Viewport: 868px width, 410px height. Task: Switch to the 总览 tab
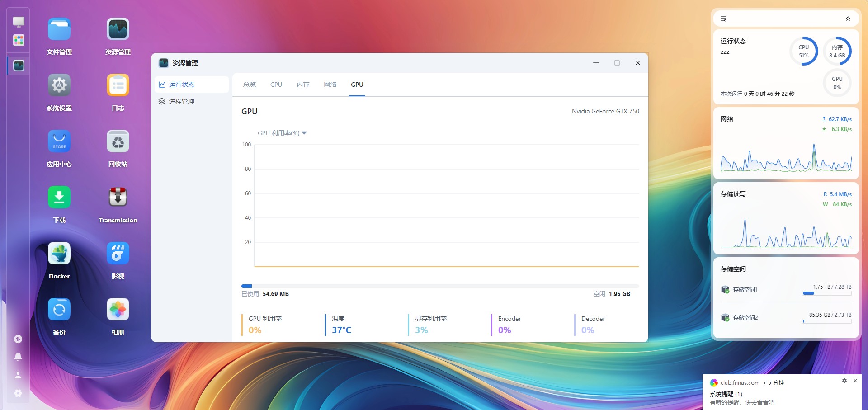click(x=250, y=85)
